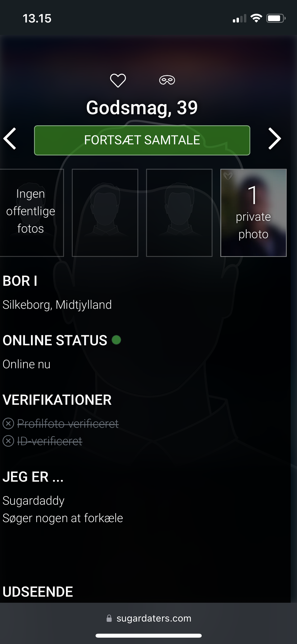
Task: Tap the green online status dot
Action: coord(116,340)
